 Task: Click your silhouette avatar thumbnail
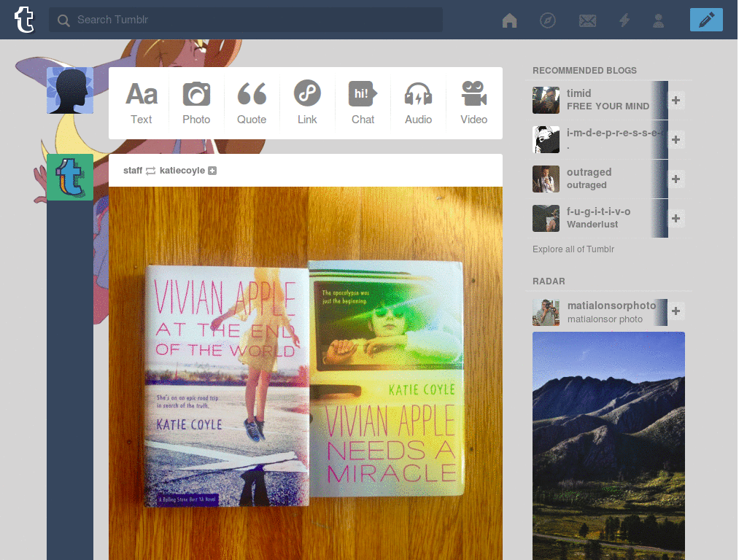click(70, 90)
